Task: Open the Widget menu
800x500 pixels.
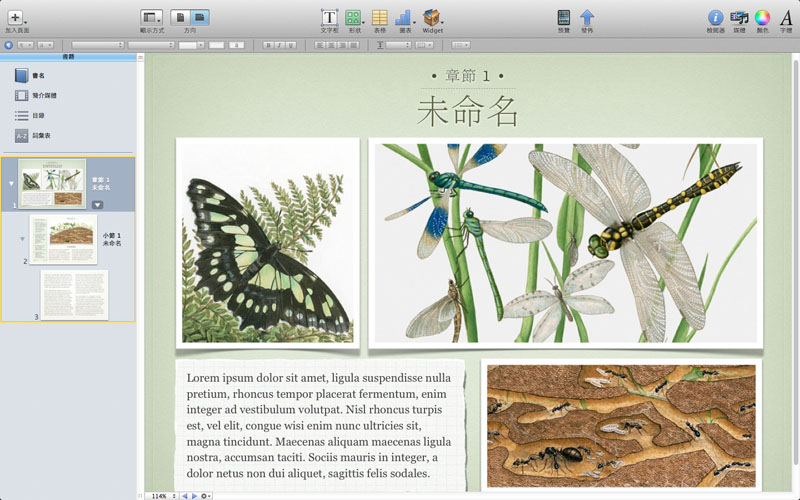Action: 432,17
